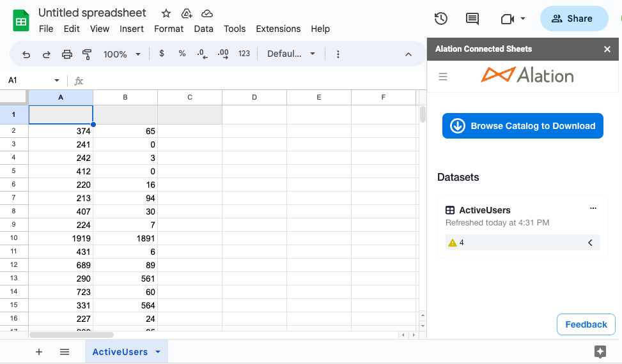Select column D header
The image size is (622, 364).
(x=254, y=98)
